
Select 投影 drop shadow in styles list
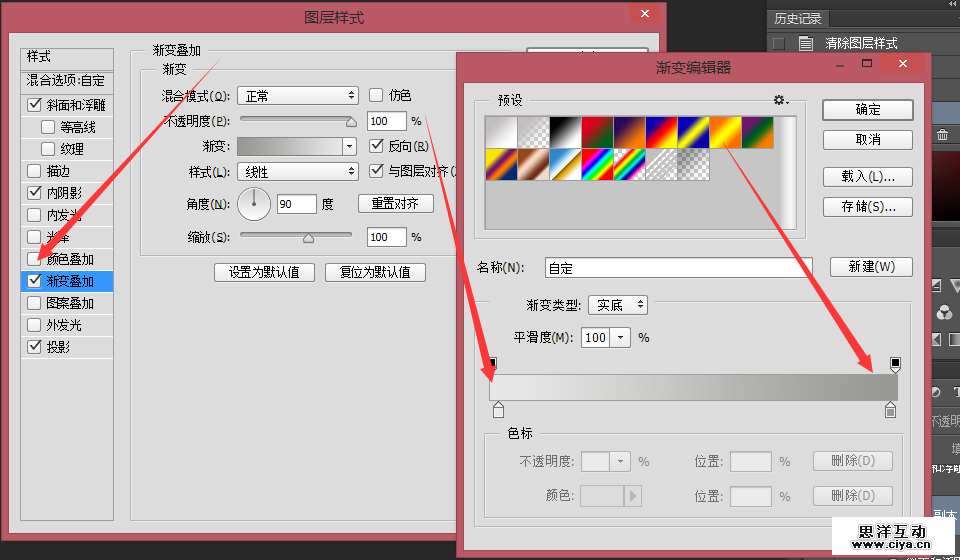pyautogui.click(x=58, y=347)
